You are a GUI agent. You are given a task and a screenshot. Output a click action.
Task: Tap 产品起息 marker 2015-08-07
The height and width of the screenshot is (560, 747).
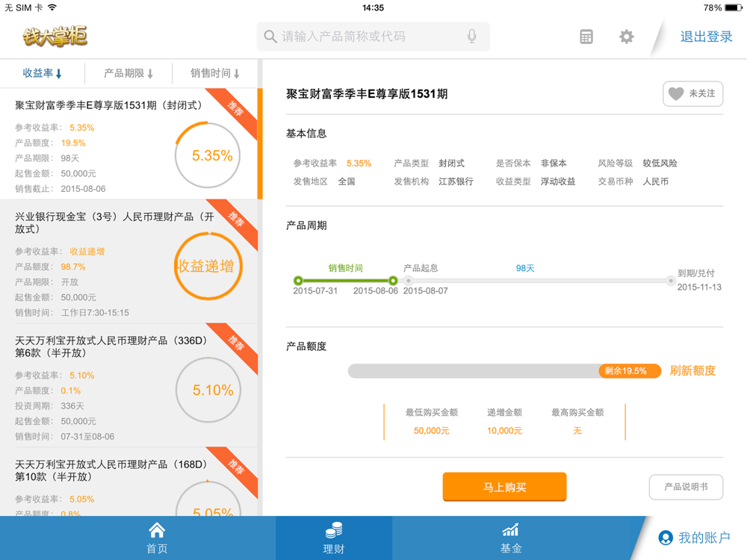click(409, 281)
